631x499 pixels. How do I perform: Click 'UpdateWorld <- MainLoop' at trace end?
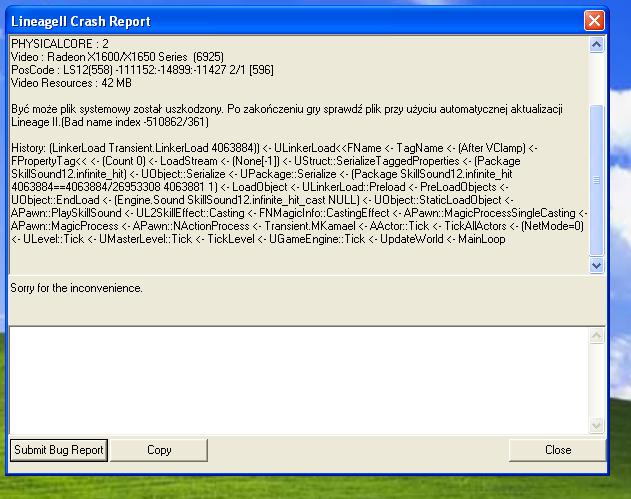442,239
